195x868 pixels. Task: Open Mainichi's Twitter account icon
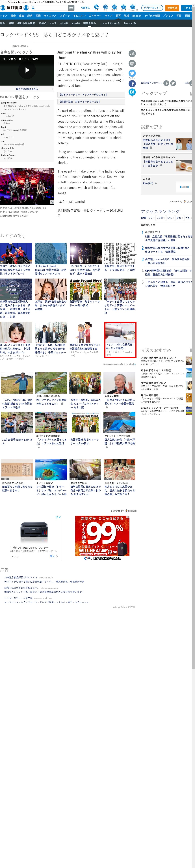pyautogui.click(x=173, y=83)
